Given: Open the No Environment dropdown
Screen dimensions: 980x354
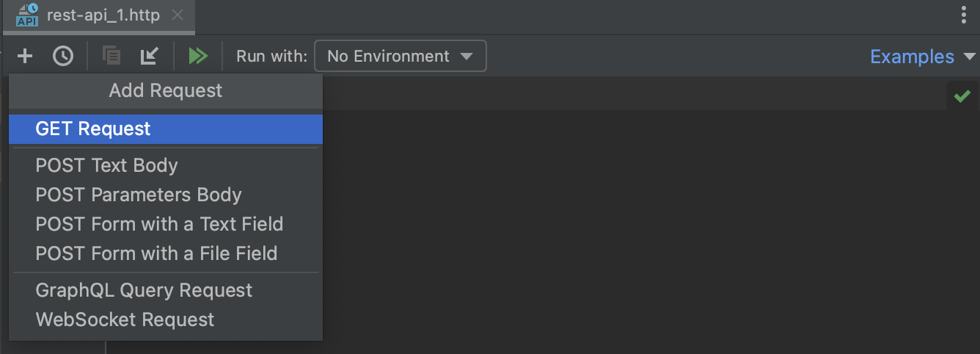Looking at the screenshot, I should [400, 56].
